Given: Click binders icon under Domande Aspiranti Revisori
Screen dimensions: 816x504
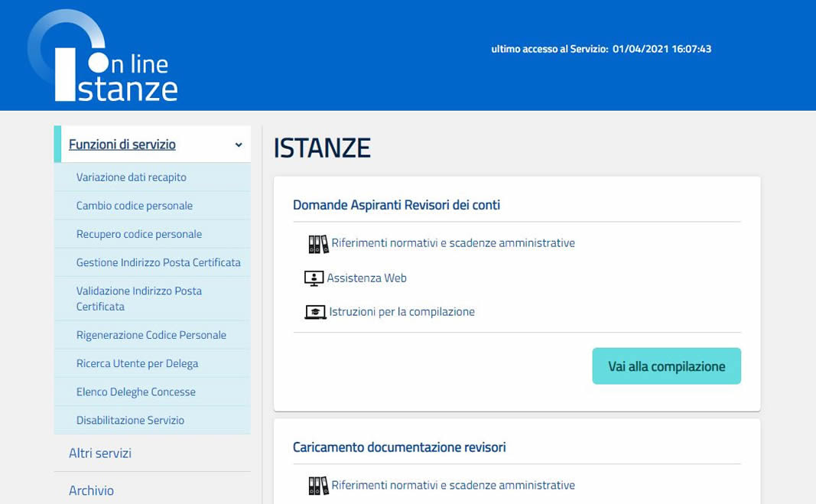Looking at the screenshot, I should pos(318,244).
